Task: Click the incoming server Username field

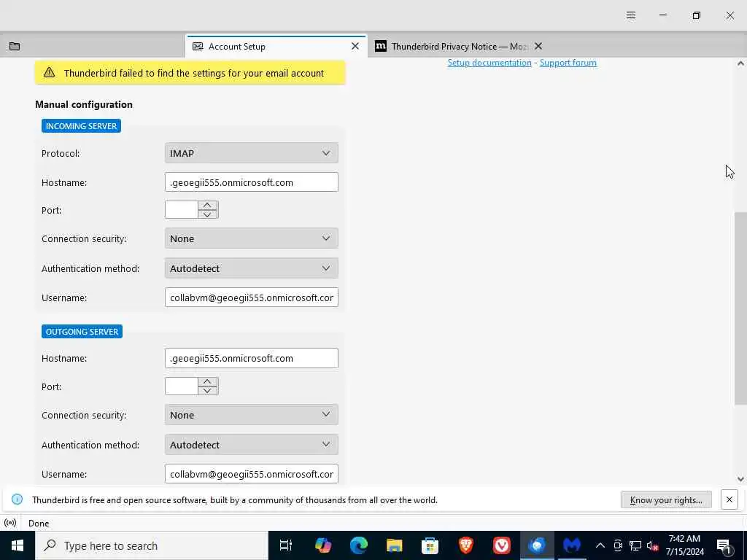Action: pyautogui.click(x=251, y=297)
